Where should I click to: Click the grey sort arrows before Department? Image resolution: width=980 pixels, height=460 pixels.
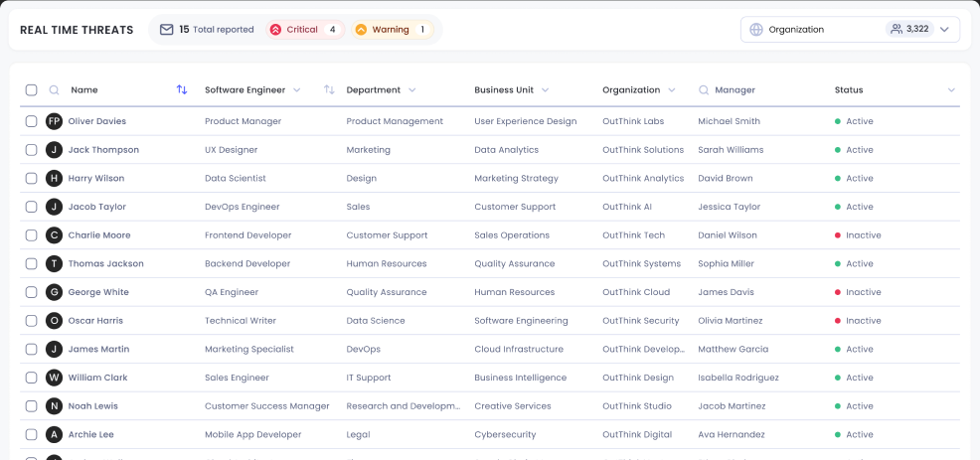tap(329, 89)
